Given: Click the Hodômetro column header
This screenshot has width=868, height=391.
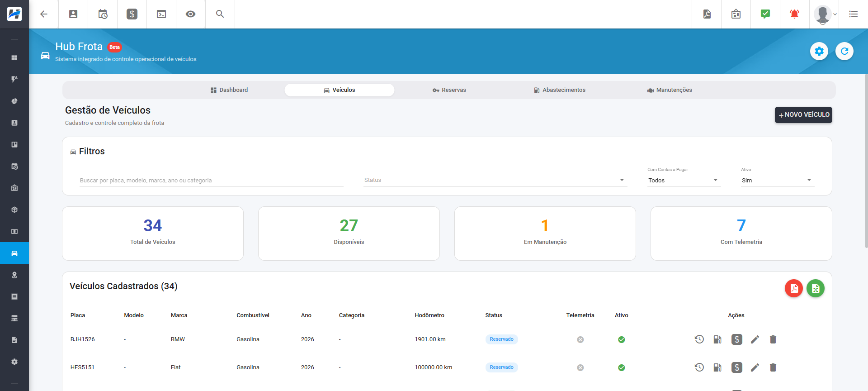Looking at the screenshot, I should [x=429, y=315].
